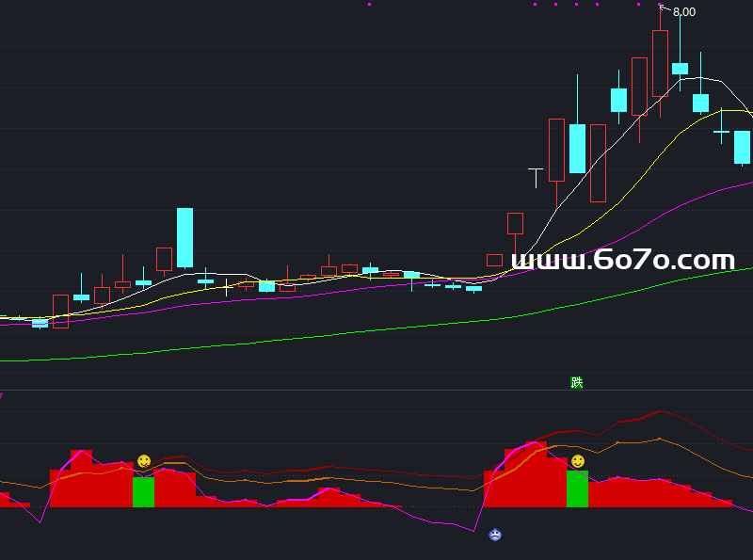Select the dark red top indicator line peak
This screenshot has height=560, width=753.
click(661, 411)
